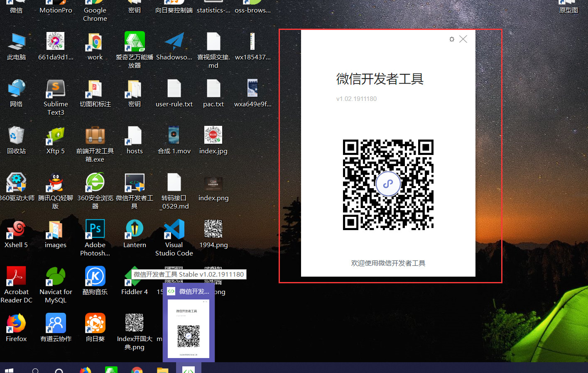The image size is (588, 373).
Task: Click the 微信开发者工具 heading in the login window
Action: 380,79
